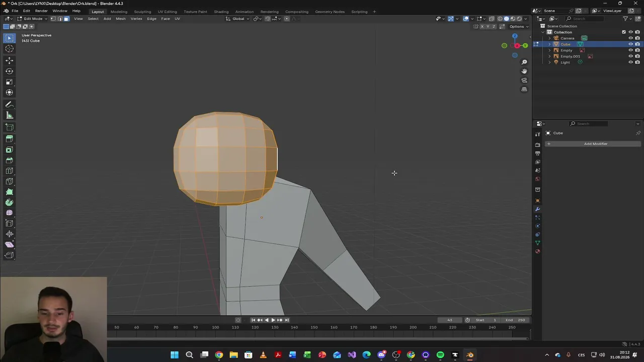644x362 pixels.
Task: Enable vertex select mode
Action: pos(53,19)
